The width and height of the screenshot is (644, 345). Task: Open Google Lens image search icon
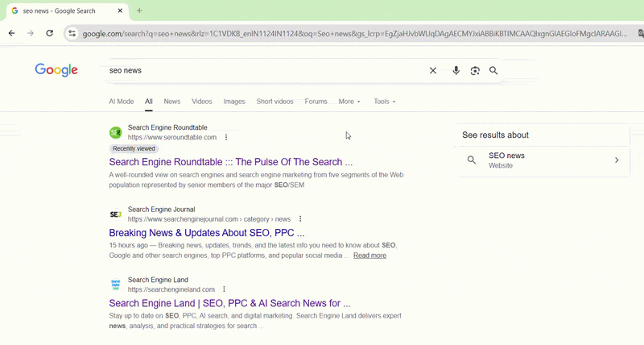pos(475,71)
